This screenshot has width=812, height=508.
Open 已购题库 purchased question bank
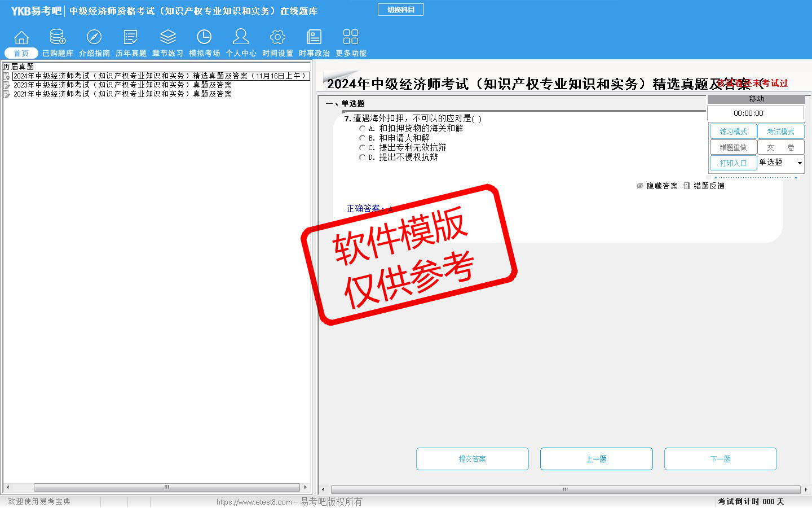click(58, 38)
